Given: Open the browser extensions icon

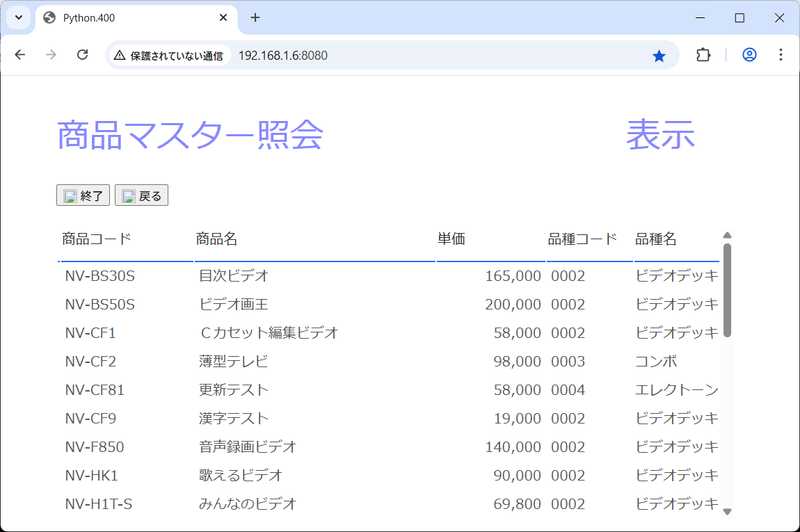Looking at the screenshot, I should click(x=703, y=54).
